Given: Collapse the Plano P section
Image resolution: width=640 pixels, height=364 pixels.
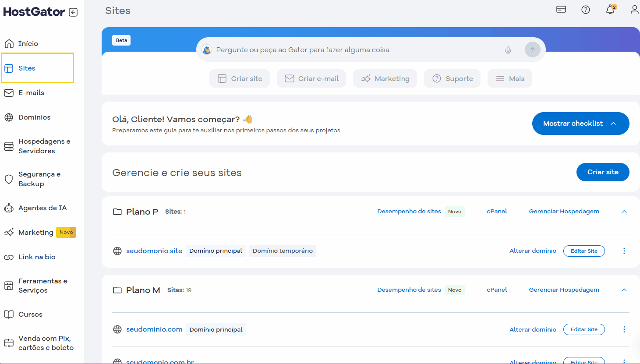Looking at the screenshot, I should coord(624,211).
